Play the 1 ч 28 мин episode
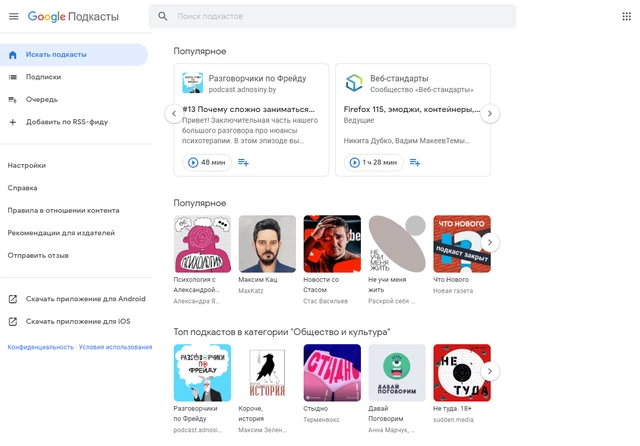The height and width of the screenshot is (446, 640). 373,162
